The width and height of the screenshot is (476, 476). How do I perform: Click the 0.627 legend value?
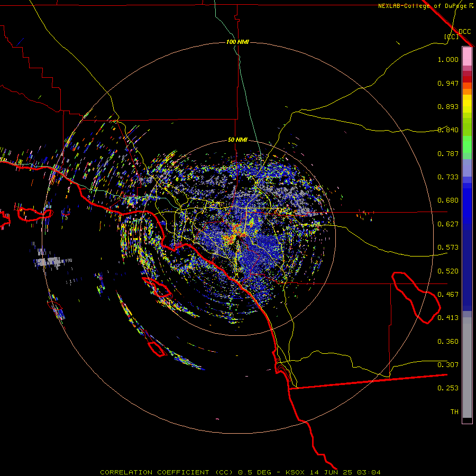pos(448,224)
